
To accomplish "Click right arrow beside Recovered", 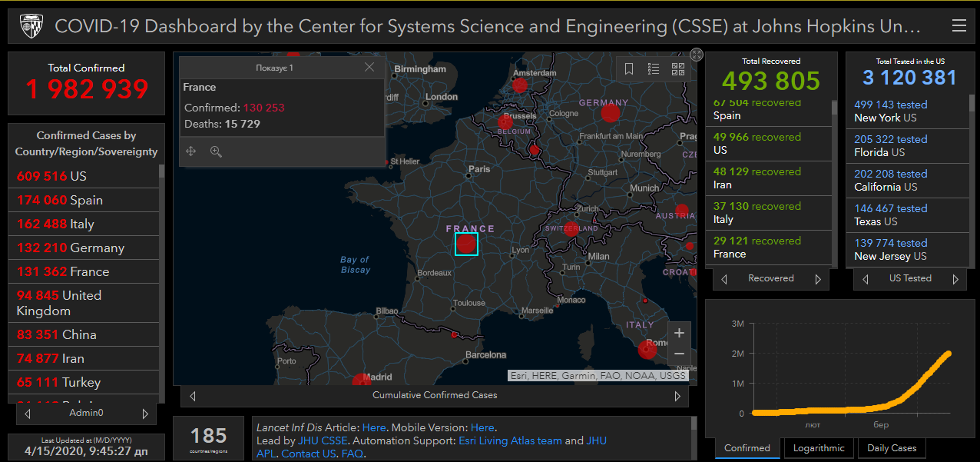I will pos(818,279).
